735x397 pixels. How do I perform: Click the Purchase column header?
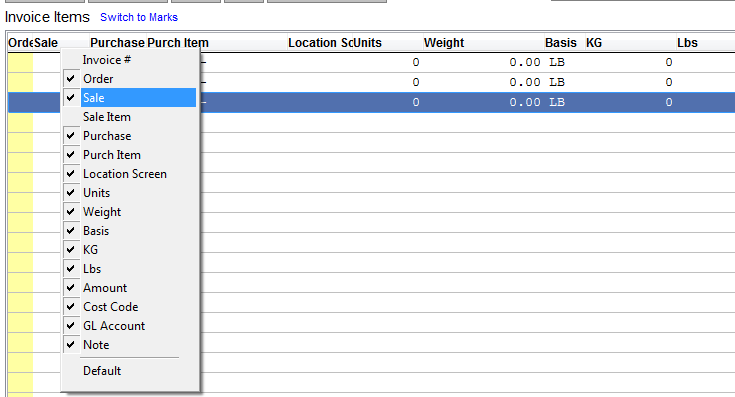tap(117, 43)
